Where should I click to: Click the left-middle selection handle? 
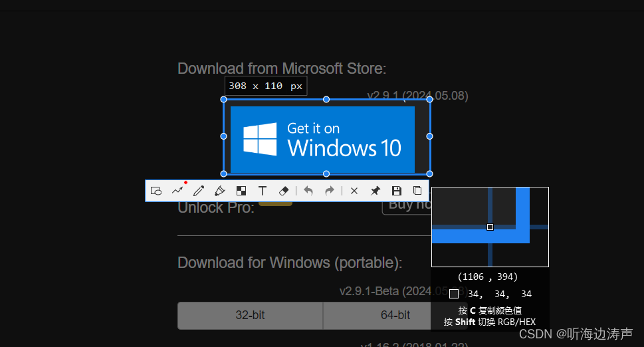click(x=223, y=136)
